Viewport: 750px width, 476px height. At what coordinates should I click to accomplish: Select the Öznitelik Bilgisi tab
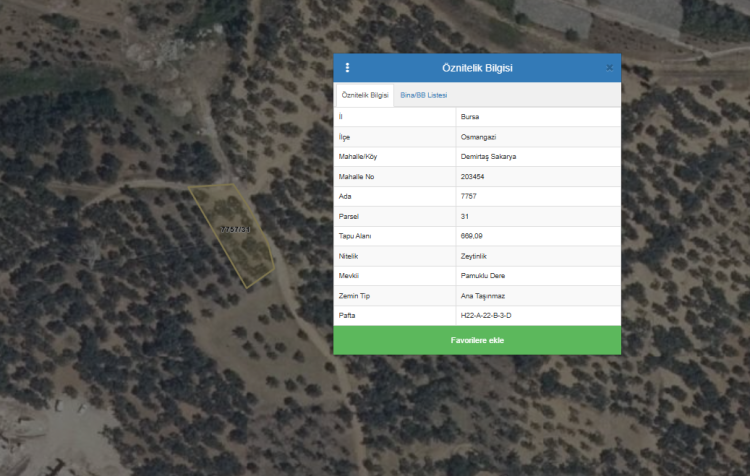click(x=365, y=95)
